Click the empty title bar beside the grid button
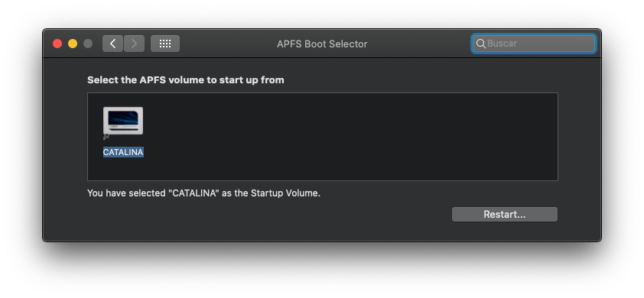644x298 pixels. click(226, 44)
